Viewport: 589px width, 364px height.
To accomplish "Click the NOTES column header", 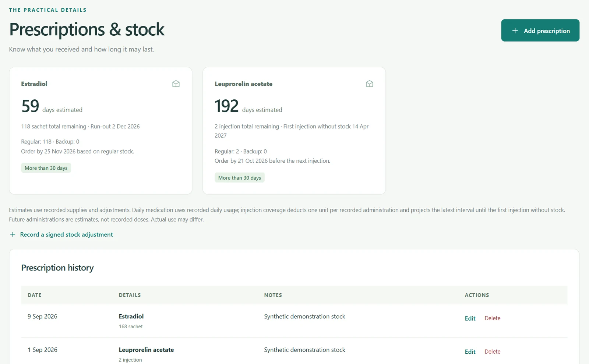I will [x=273, y=295].
